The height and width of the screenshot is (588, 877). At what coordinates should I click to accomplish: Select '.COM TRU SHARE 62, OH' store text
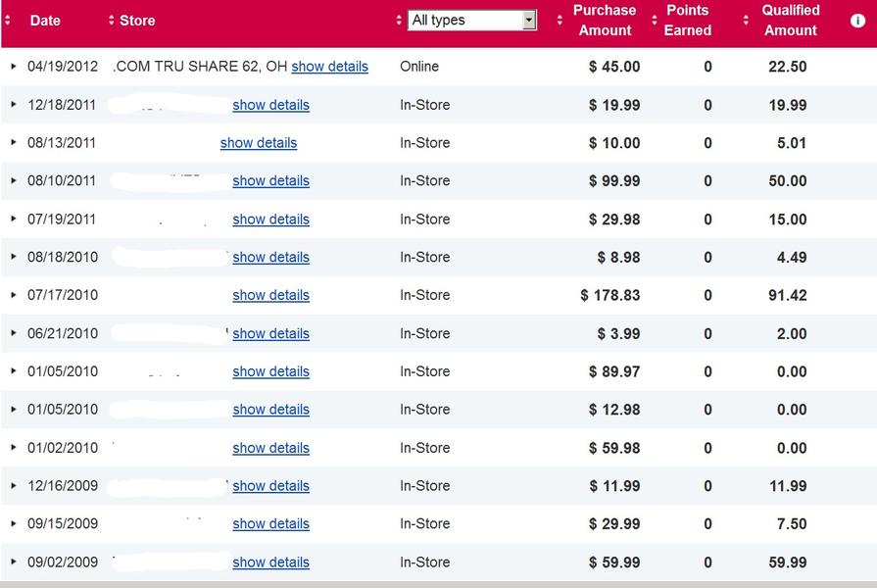[x=200, y=66]
